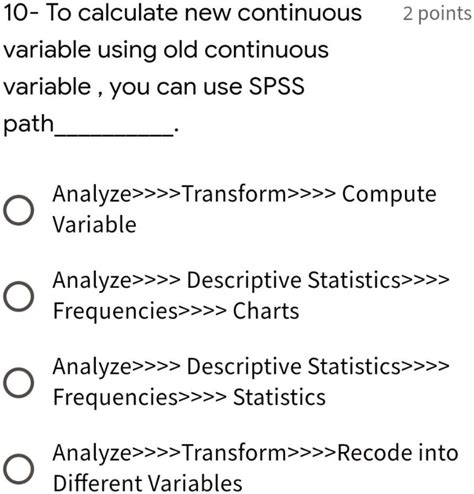Click the word 'Compute' in first option
Image resolution: width=474 pixels, height=494 pixels.
coord(389,195)
